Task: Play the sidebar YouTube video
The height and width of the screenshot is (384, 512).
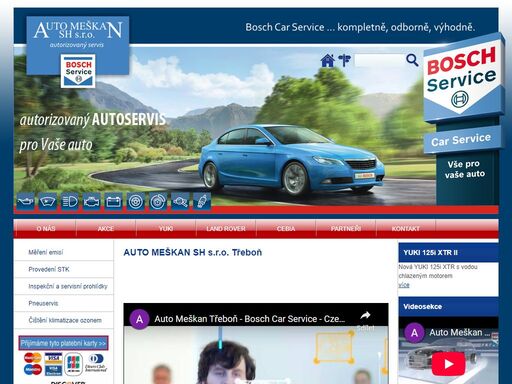Action: [x=448, y=364]
